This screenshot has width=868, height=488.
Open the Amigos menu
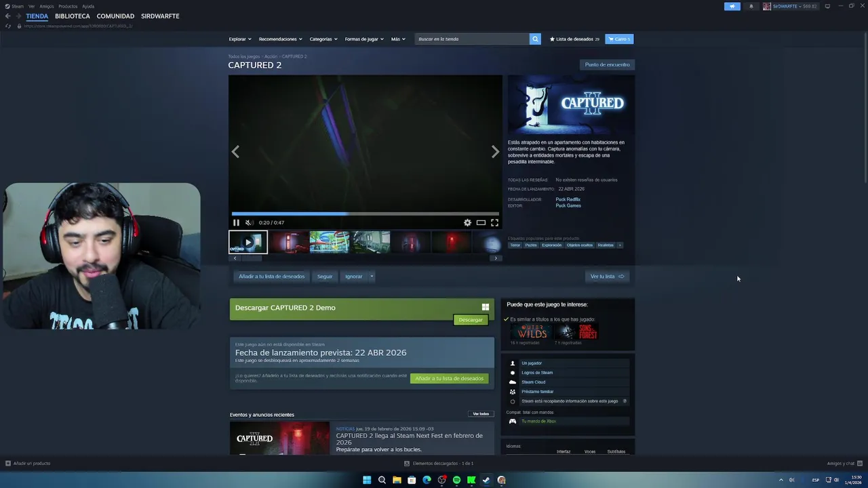tap(47, 6)
